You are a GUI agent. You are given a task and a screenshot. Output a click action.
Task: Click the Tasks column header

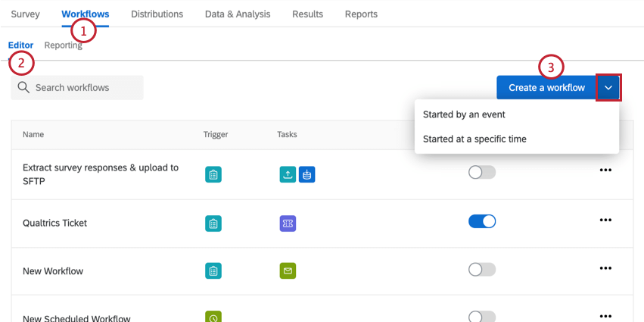pyautogui.click(x=287, y=134)
